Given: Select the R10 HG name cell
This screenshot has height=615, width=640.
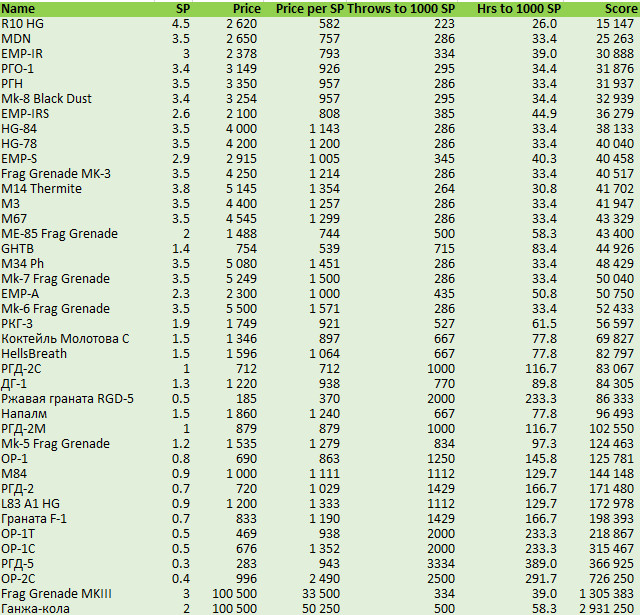Looking at the screenshot, I should click(x=22, y=24).
